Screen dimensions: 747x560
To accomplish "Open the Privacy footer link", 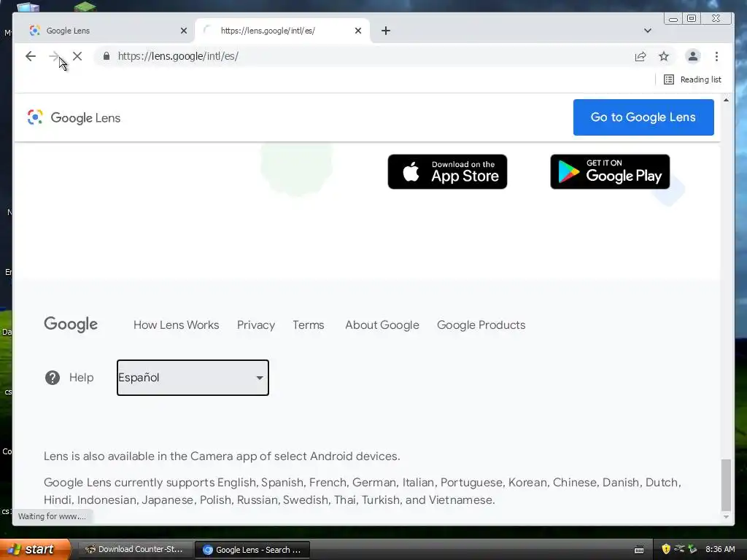I will coord(256,324).
